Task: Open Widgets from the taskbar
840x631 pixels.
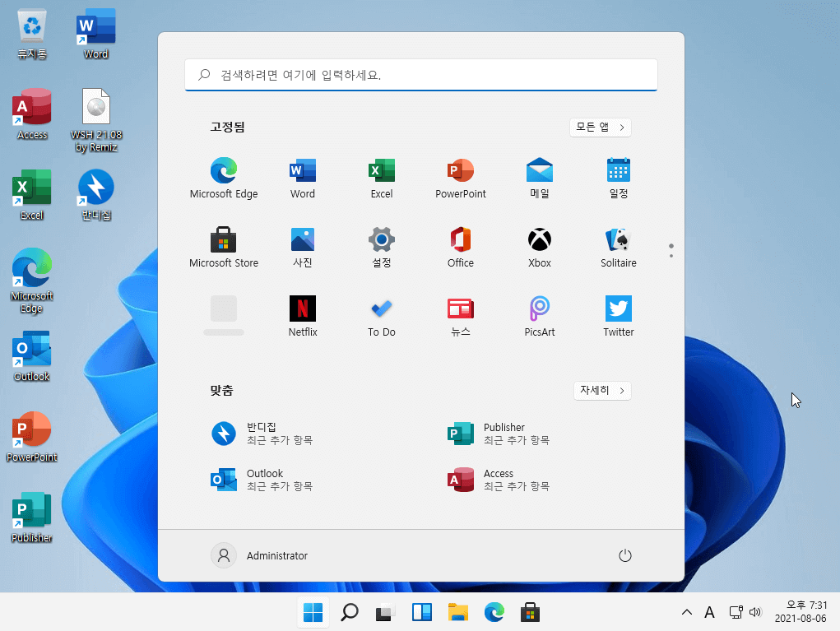Action: click(x=421, y=612)
